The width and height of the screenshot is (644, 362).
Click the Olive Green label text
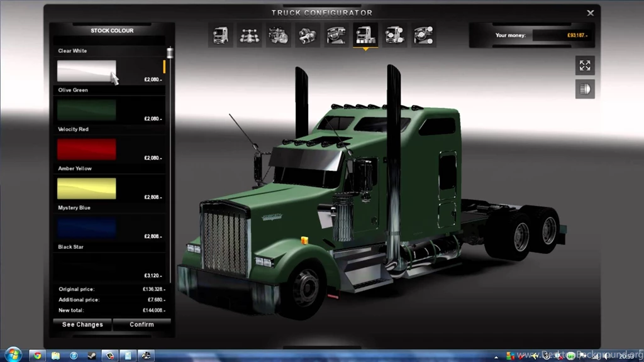coord(73,90)
